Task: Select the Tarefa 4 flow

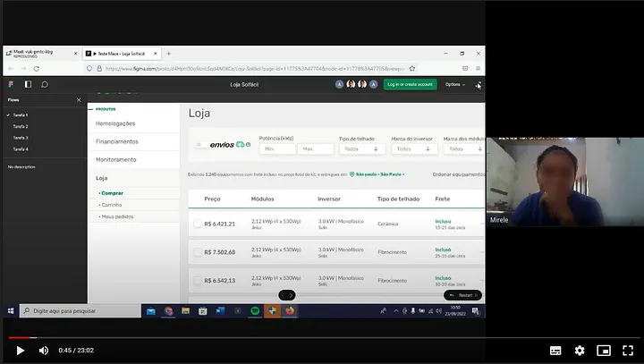Action: point(21,149)
